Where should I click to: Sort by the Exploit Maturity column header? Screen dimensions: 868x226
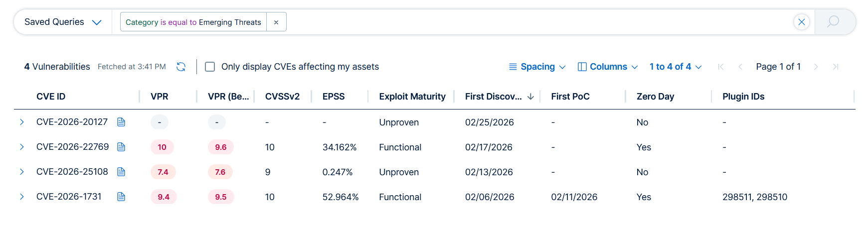tap(412, 97)
